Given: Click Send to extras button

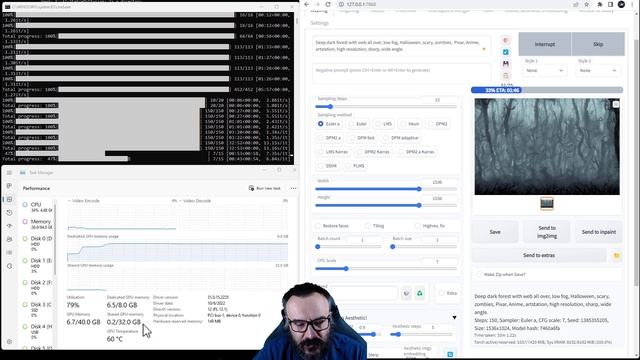Looking at the screenshot, I should [539, 256].
